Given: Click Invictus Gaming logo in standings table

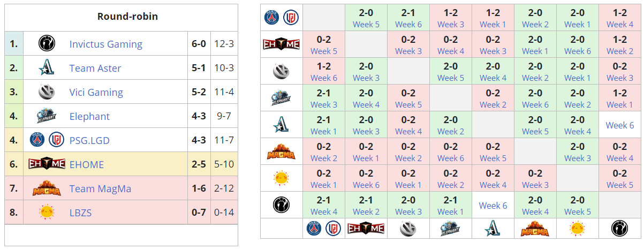Looking at the screenshot, I should click(47, 44).
